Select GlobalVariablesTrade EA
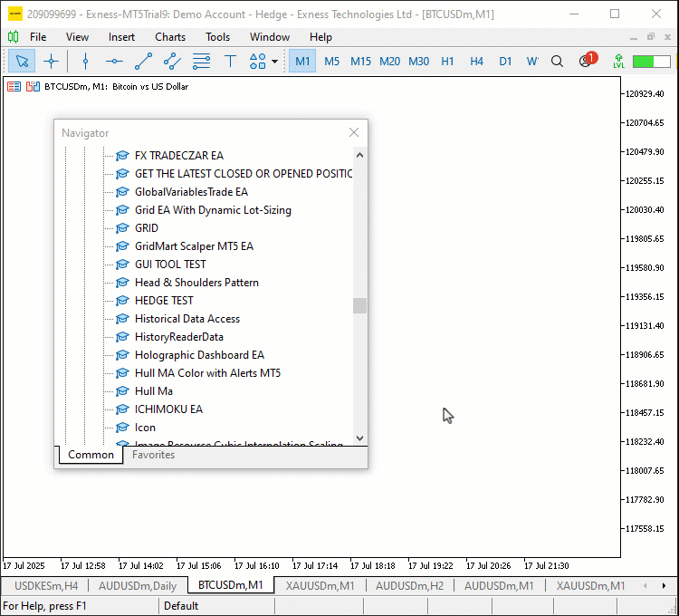The height and width of the screenshot is (616, 679). pos(191,192)
